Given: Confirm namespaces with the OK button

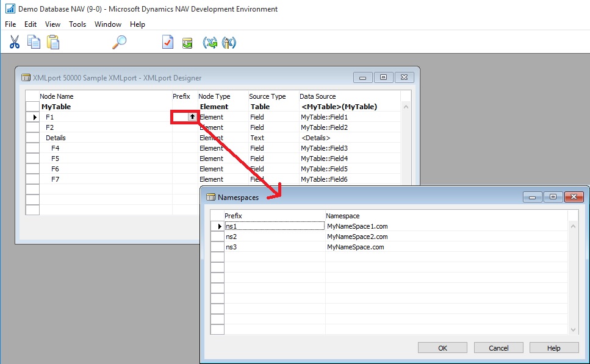Looking at the screenshot, I should pyautogui.click(x=442, y=348).
